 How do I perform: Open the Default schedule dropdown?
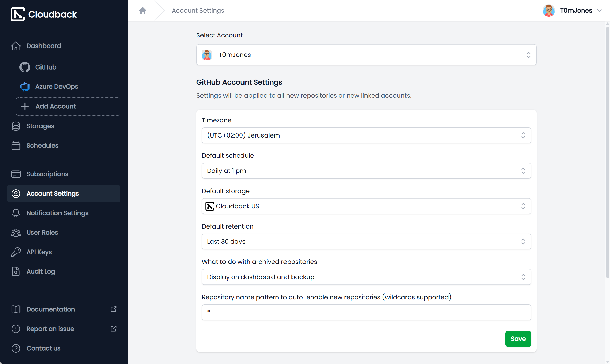point(366,171)
